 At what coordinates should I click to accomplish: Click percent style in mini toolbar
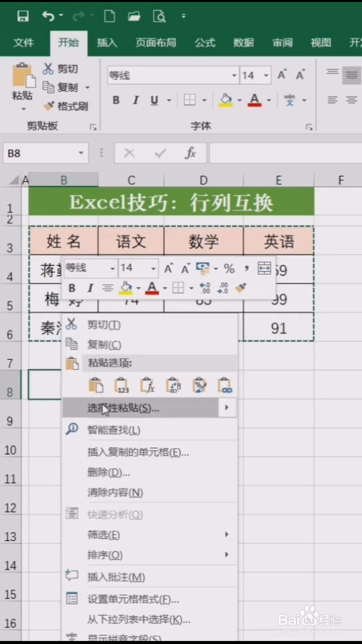click(229, 268)
